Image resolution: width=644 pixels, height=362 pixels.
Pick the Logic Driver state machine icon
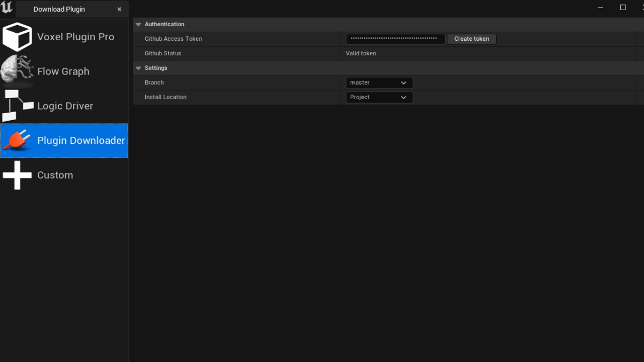[x=17, y=106]
